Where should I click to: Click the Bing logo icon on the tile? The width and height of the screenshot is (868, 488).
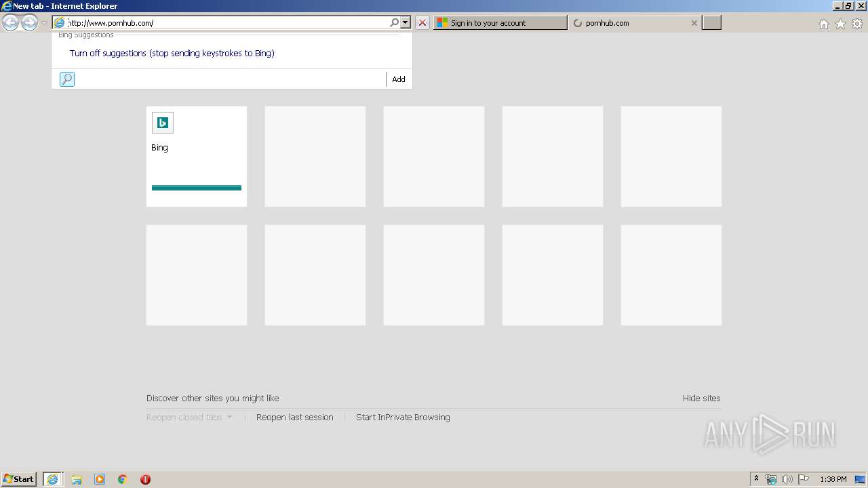coord(163,123)
